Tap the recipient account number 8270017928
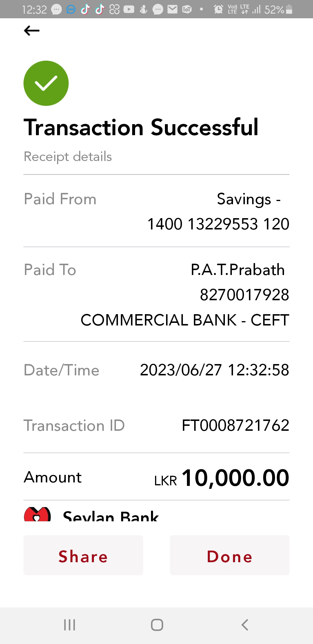313x644 pixels. 244,295
